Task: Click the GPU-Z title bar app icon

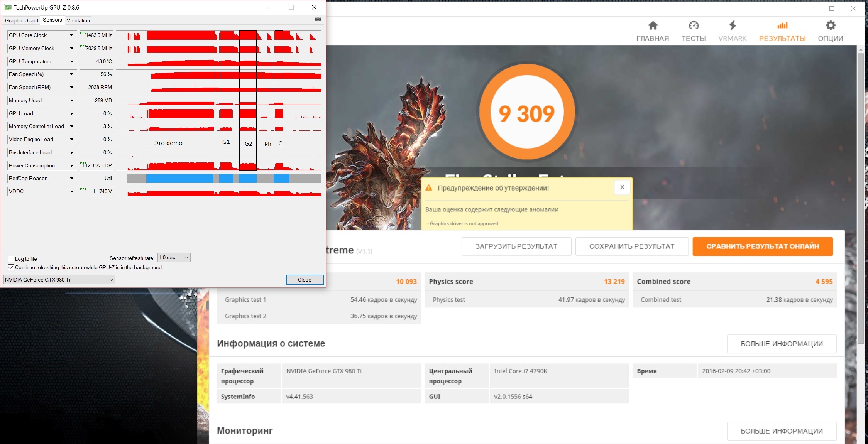Action: [x=8, y=7]
